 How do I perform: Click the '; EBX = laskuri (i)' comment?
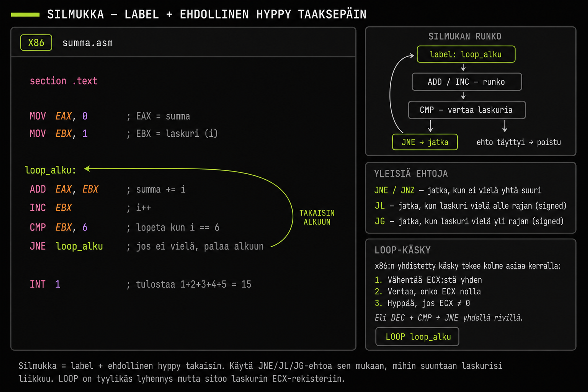coord(172,134)
